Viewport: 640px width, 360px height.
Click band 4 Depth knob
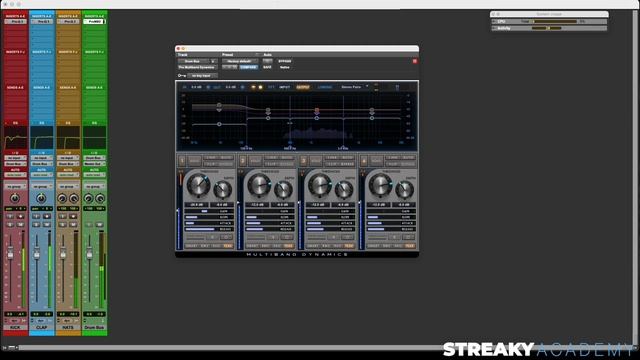(404, 190)
